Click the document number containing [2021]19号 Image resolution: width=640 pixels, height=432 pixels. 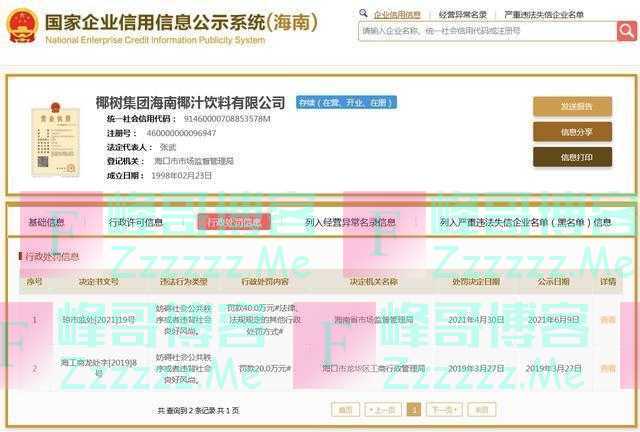[98, 320]
